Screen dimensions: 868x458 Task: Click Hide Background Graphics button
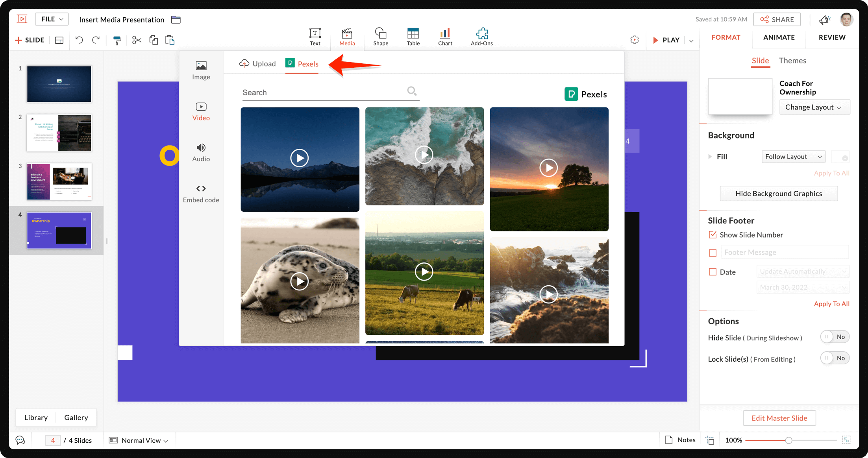[778, 194]
